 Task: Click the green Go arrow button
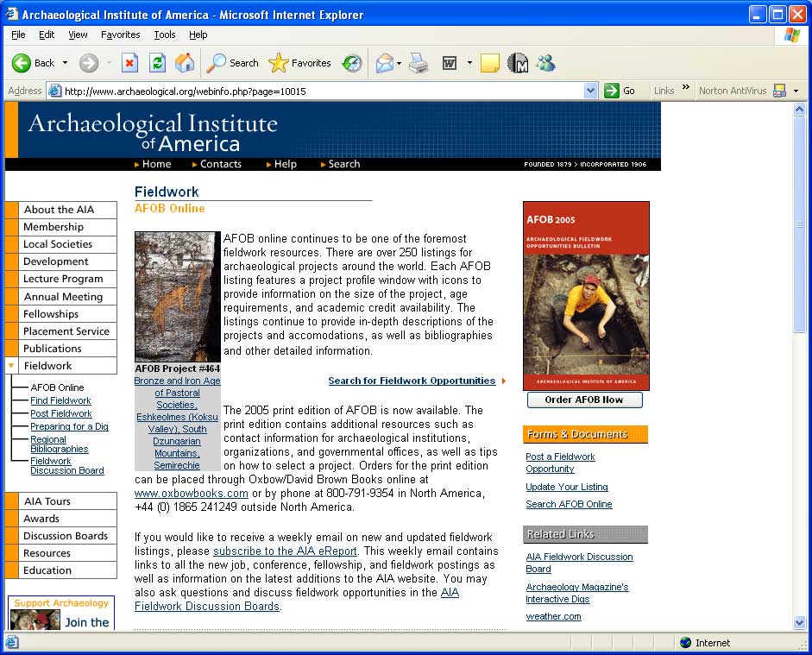[612, 91]
